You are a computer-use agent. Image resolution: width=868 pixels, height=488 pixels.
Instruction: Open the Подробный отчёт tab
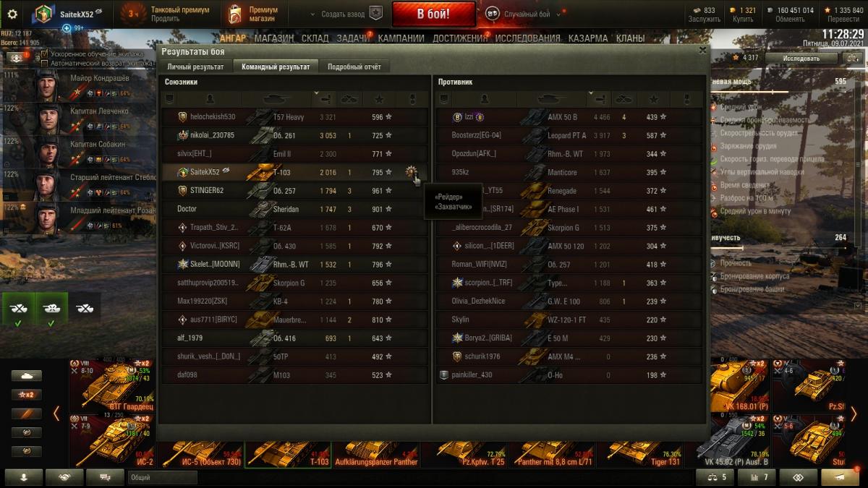coord(354,67)
